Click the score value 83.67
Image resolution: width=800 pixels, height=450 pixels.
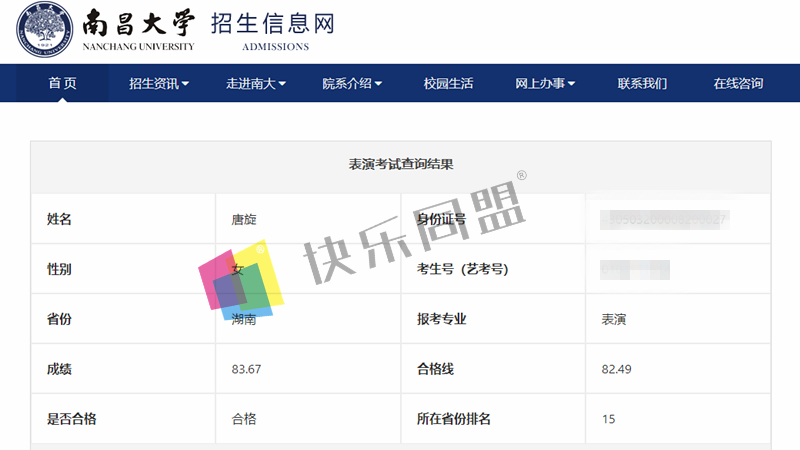(246, 369)
